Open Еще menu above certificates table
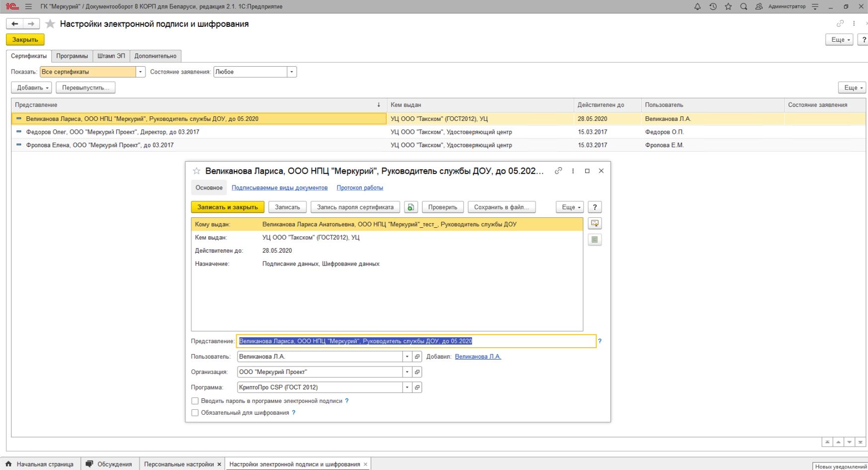868x470 pixels. [852, 88]
